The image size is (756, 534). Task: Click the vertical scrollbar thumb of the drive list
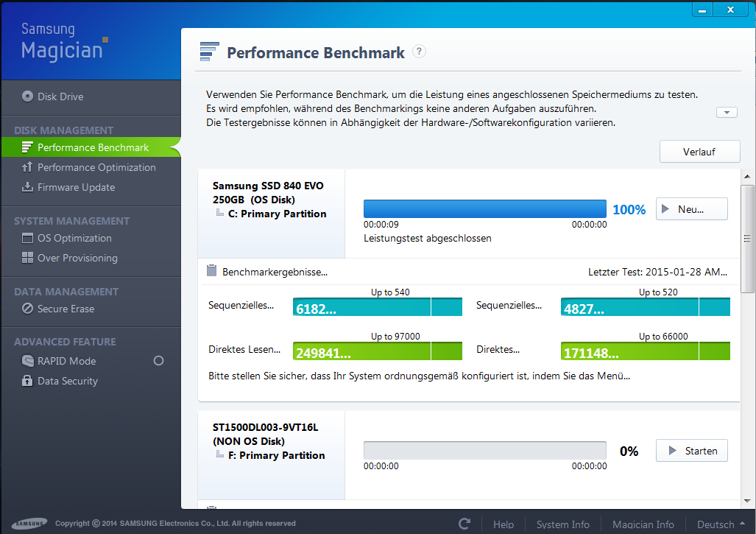coord(747,239)
